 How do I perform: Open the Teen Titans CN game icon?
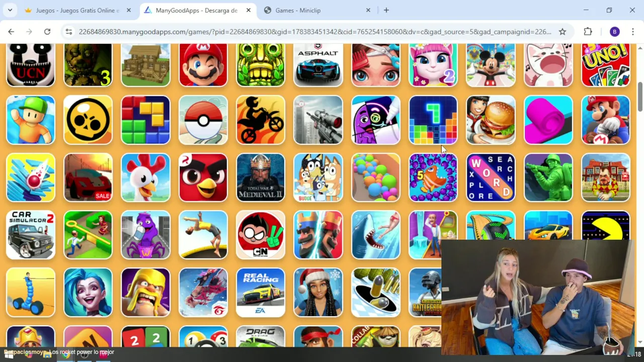coord(261,235)
